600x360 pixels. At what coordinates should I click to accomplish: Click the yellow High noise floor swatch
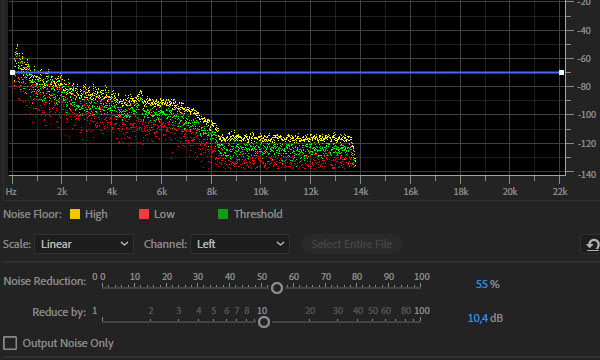point(75,214)
